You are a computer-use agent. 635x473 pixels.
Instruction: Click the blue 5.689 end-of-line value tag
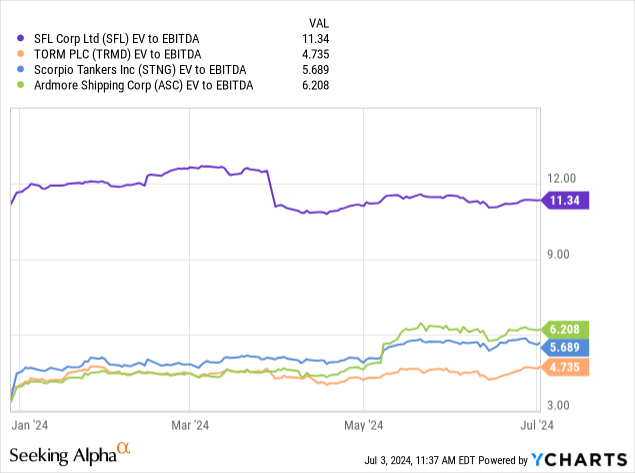[567, 346]
